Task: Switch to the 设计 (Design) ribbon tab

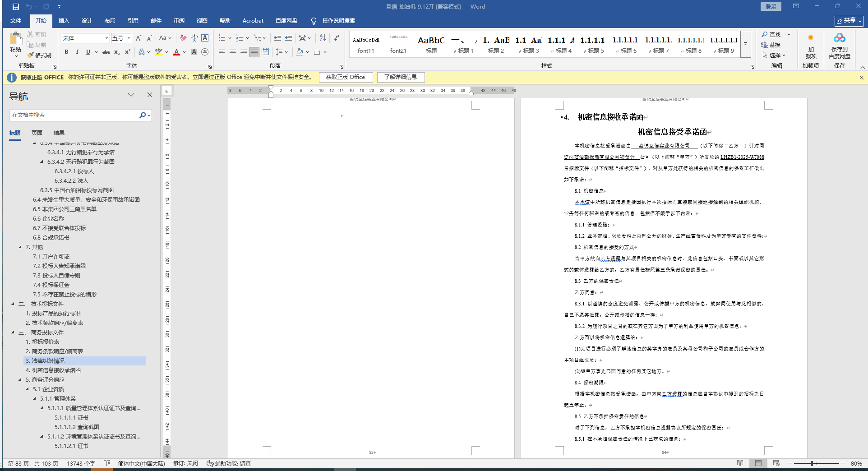Action: click(x=87, y=21)
